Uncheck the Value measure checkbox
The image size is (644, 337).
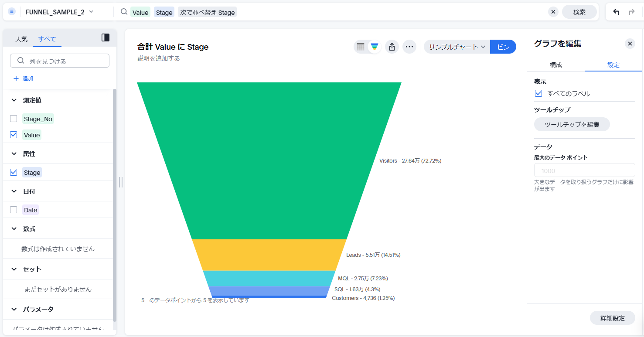point(14,135)
